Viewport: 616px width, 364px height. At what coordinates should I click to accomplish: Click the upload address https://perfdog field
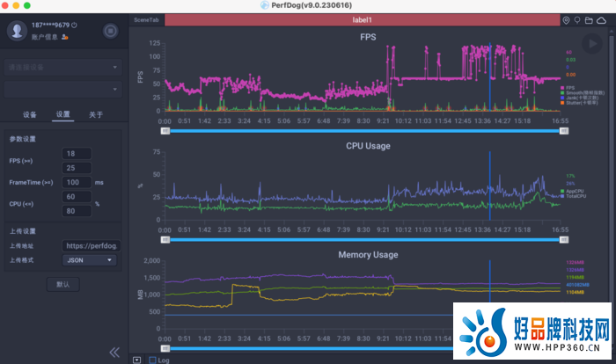pos(92,246)
